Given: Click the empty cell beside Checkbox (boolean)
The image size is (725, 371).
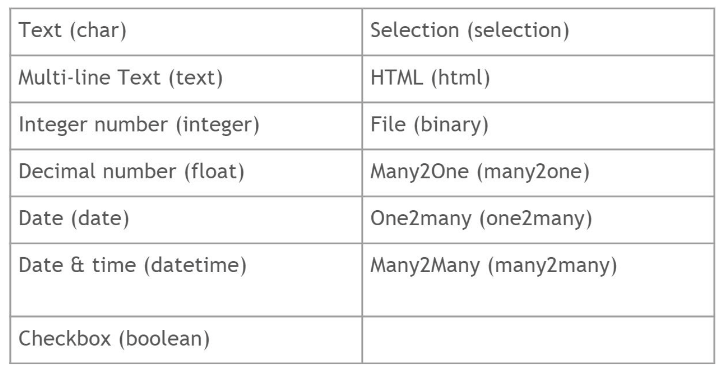Looking at the screenshot, I should pyautogui.click(x=538, y=340).
